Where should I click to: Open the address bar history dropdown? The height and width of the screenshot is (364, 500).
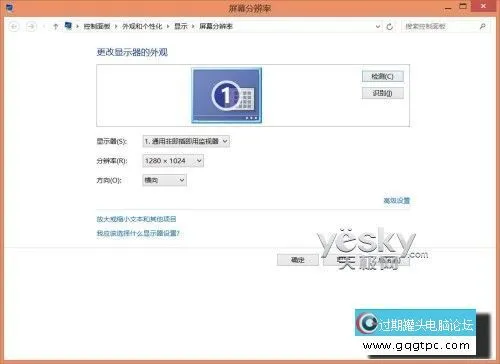(x=378, y=26)
